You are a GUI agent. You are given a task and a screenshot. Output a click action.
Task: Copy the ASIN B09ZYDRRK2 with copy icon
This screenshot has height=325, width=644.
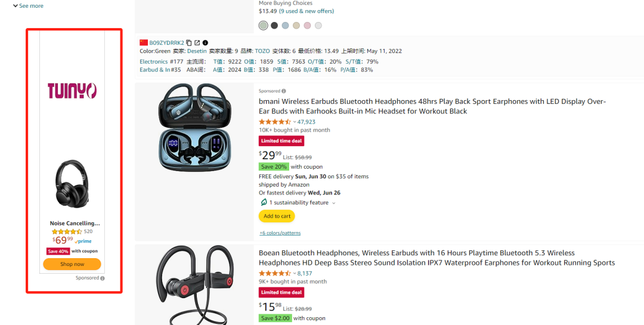(x=189, y=43)
